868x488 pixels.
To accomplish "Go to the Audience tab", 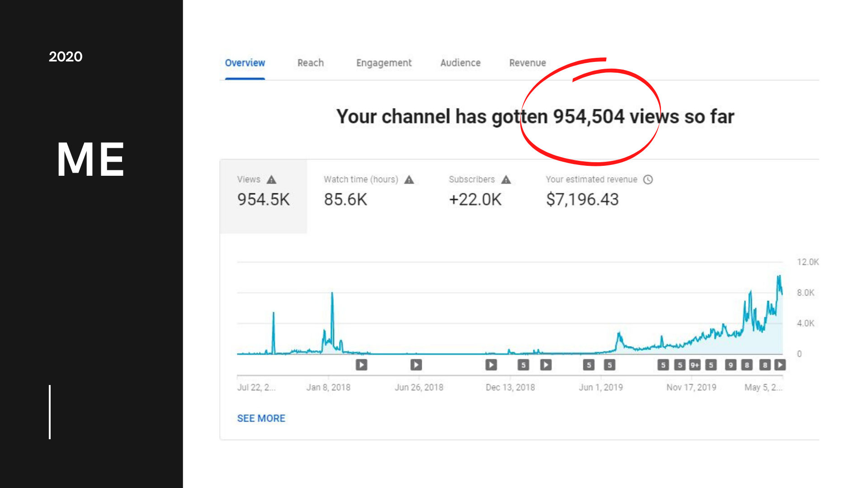I will [x=460, y=63].
